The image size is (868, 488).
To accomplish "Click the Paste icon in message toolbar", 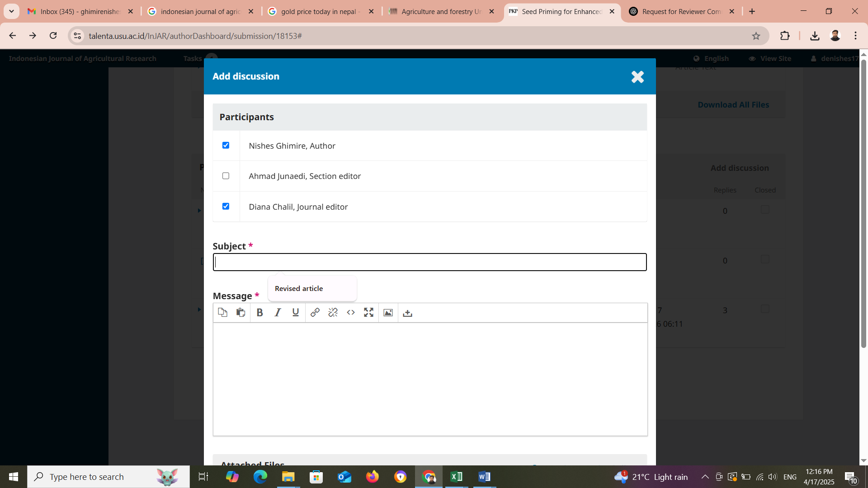I will tap(241, 312).
